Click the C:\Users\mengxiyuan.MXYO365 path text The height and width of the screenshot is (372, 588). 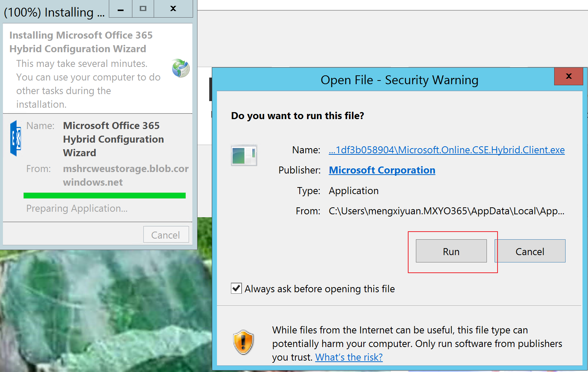point(446,211)
